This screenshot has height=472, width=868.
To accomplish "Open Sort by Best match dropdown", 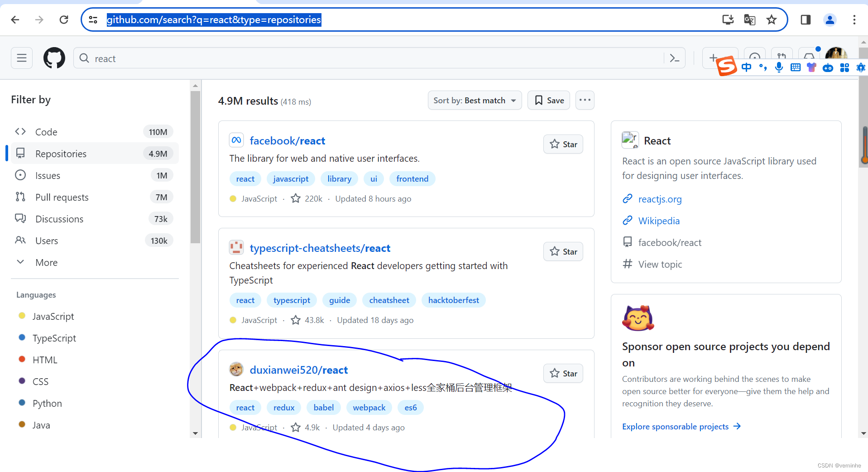I will click(475, 100).
